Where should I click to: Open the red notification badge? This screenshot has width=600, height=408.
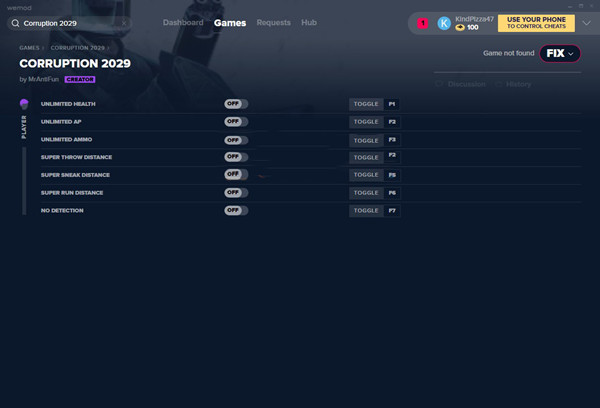tap(423, 23)
